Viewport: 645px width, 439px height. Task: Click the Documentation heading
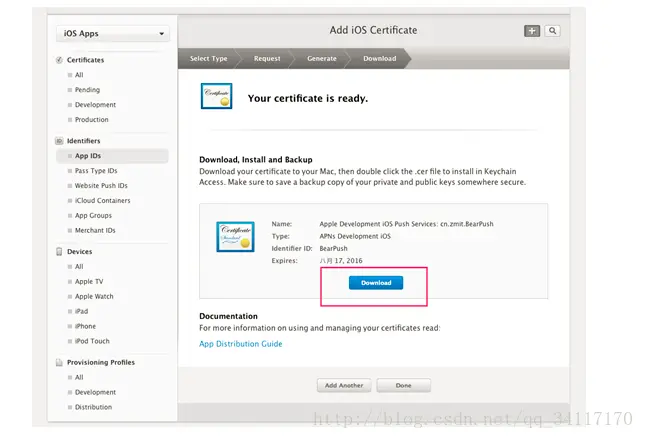coord(228,316)
